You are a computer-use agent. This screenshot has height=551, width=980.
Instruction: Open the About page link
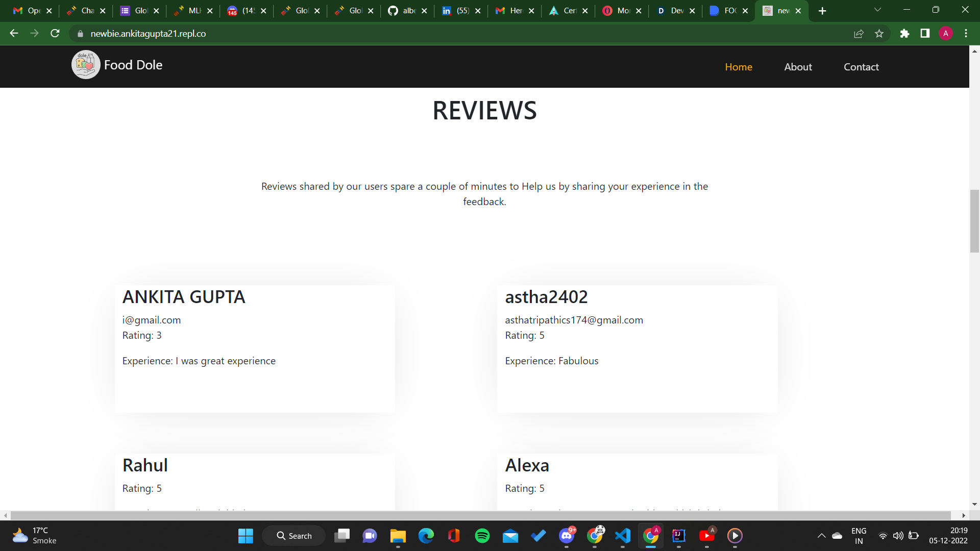pos(798,67)
